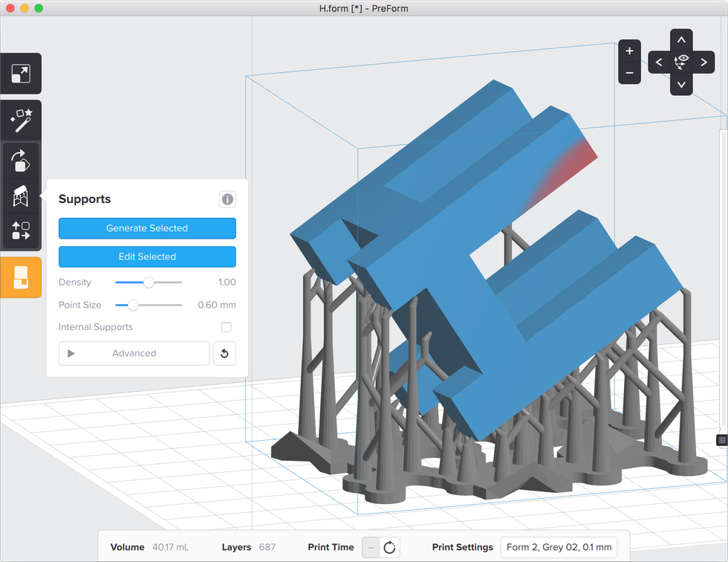Adjust the Point Size slider
728x562 pixels.
coord(134,305)
